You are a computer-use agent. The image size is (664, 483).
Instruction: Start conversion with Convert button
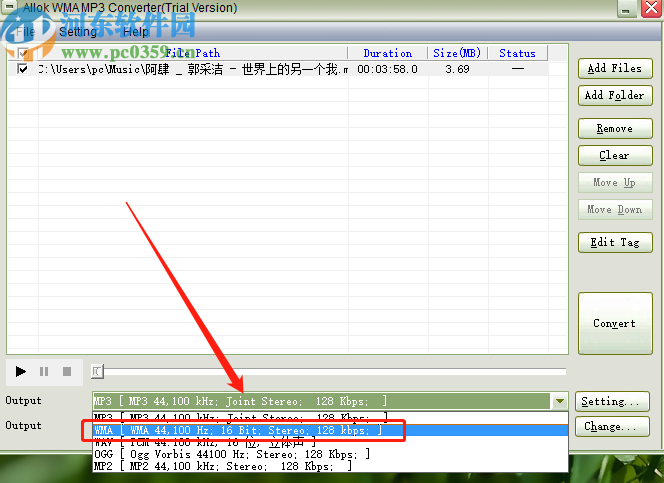point(615,323)
